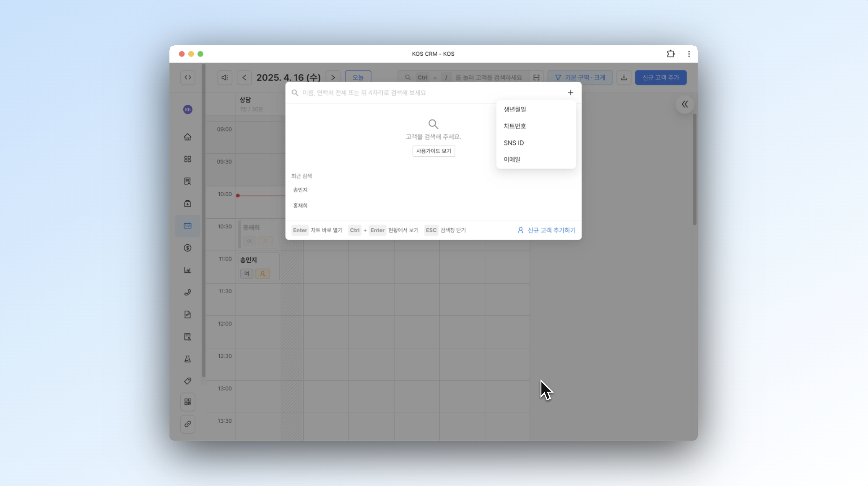Click the 사용가이드 보기 button
868x486 pixels.
(434, 151)
